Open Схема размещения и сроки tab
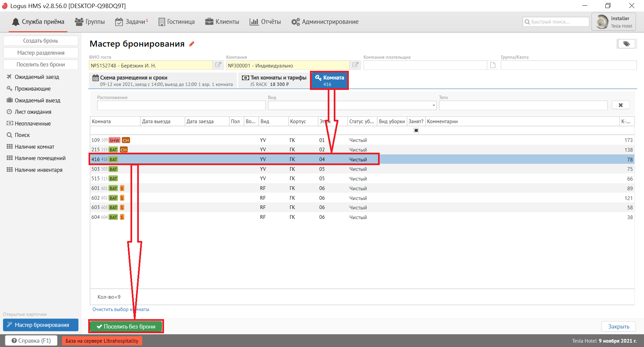Screen dimensions: 644x347 163,81
